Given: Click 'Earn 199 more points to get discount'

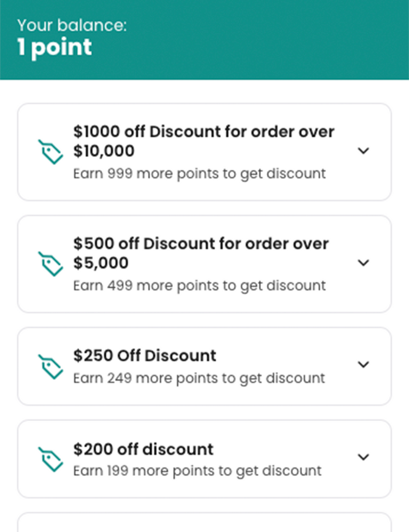Looking at the screenshot, I should click(x=197, y=471).
